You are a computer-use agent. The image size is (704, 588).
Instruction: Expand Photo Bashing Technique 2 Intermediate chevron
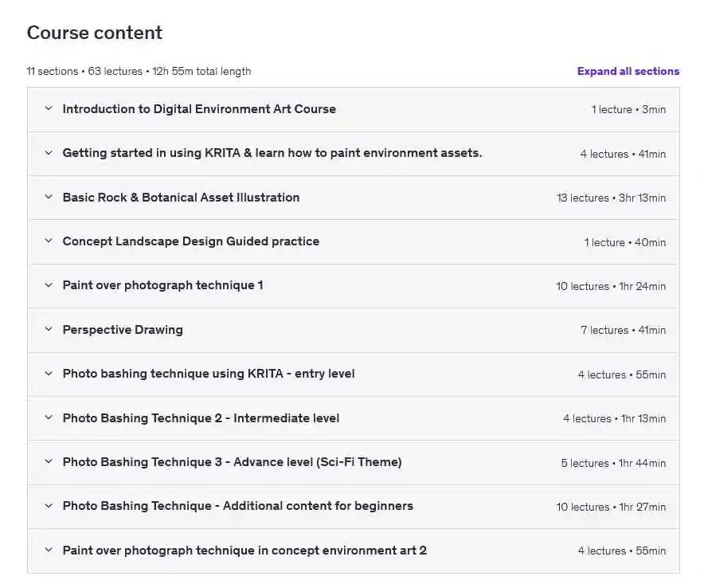(x=49, y=417)
